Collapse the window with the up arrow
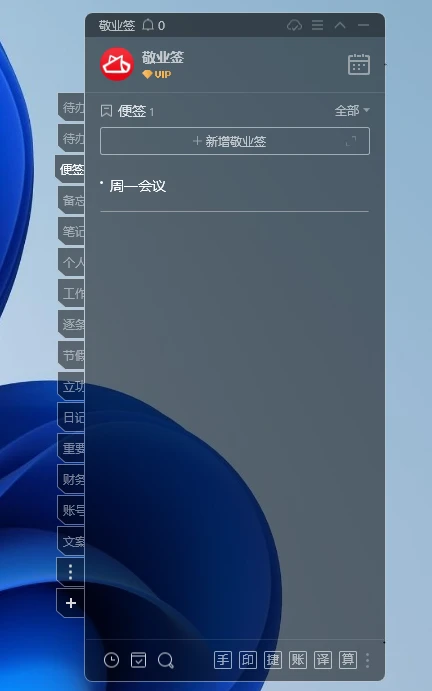Screen dimensions: 432x691 coord(340,25)
